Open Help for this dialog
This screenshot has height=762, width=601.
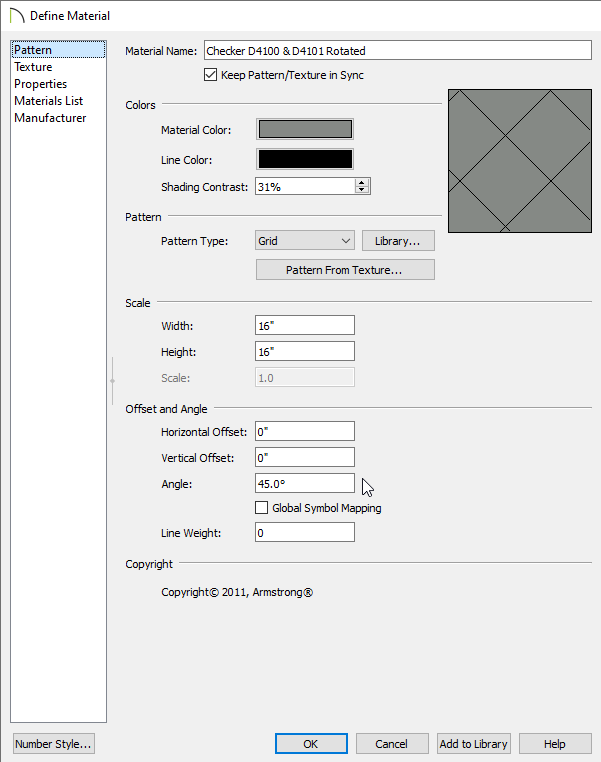(x=555, y=744)
